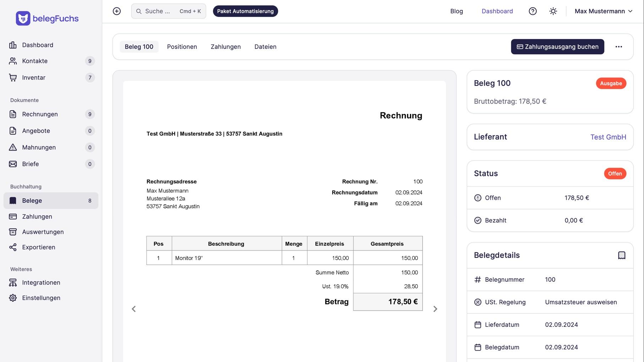Image resolution: width=644 pixels, height=362 pixels.
Task: Go to next document page arrow
Action: pos(435,309)
